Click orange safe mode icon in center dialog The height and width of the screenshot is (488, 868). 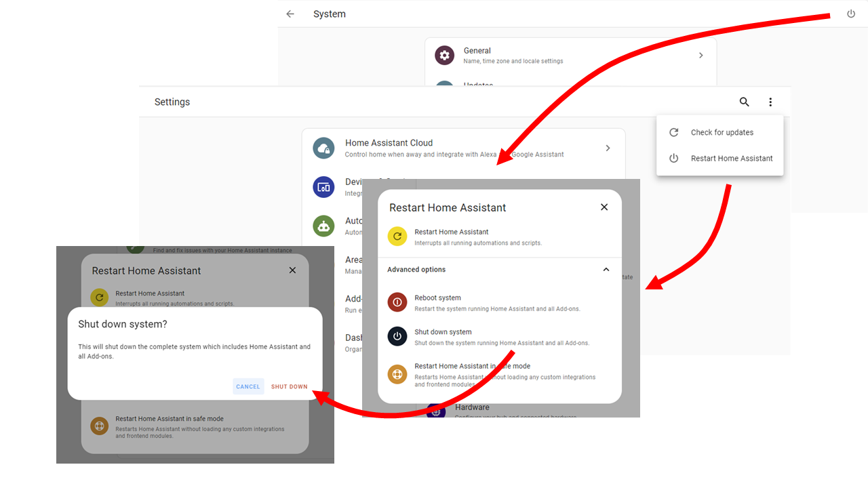(397, 374)
